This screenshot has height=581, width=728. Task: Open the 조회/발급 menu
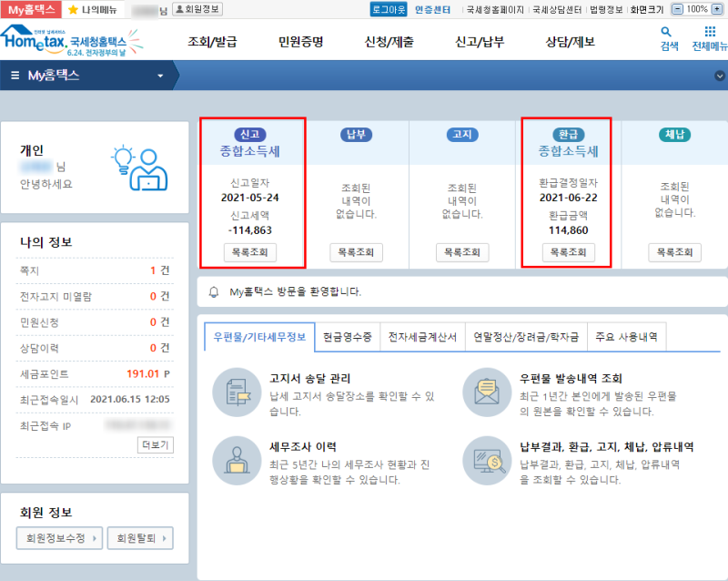tap(212, 42)
